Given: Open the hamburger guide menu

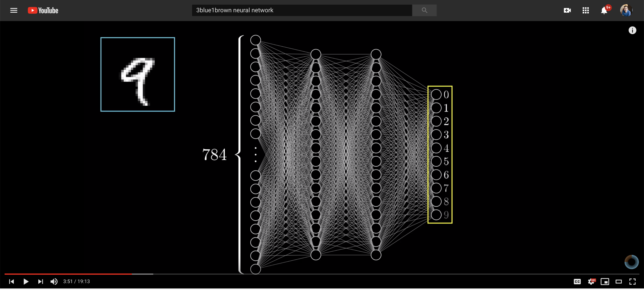Looking at the screenshot, I should 14,10.
